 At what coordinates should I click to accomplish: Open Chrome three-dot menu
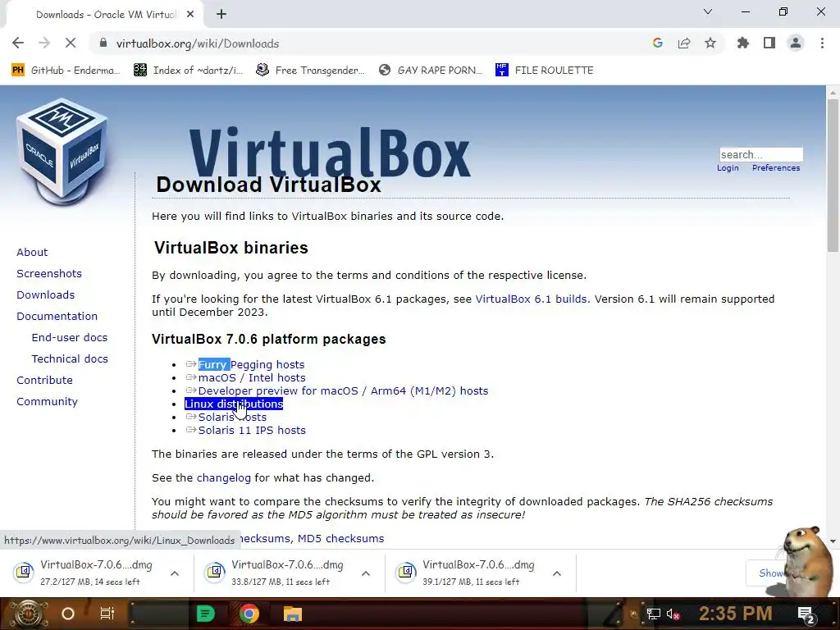point(822,43)
